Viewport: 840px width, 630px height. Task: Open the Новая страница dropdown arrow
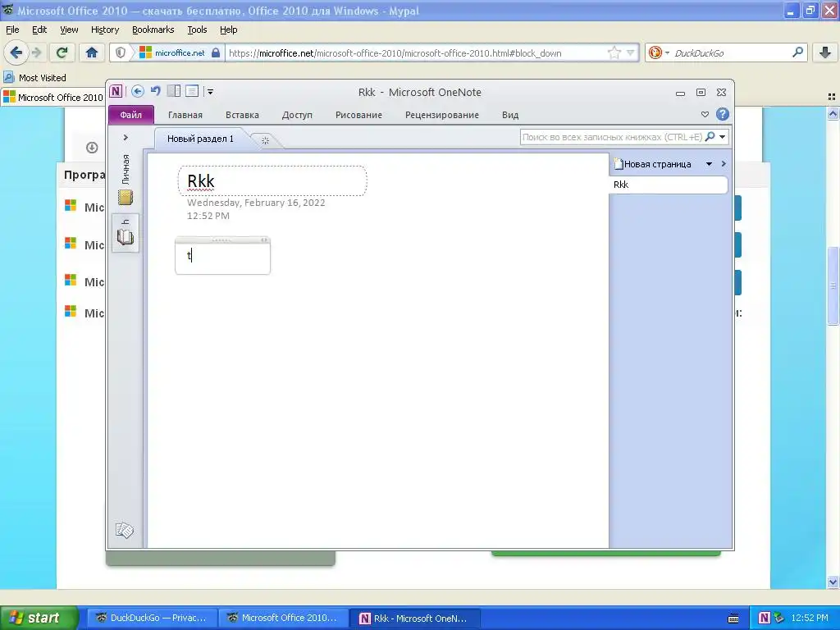(709, 164)
